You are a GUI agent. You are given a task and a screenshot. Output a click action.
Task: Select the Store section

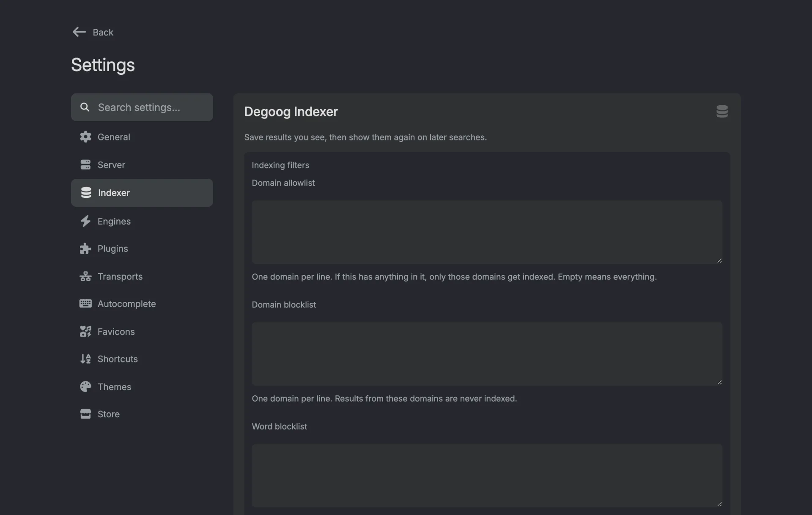[142, 414]
